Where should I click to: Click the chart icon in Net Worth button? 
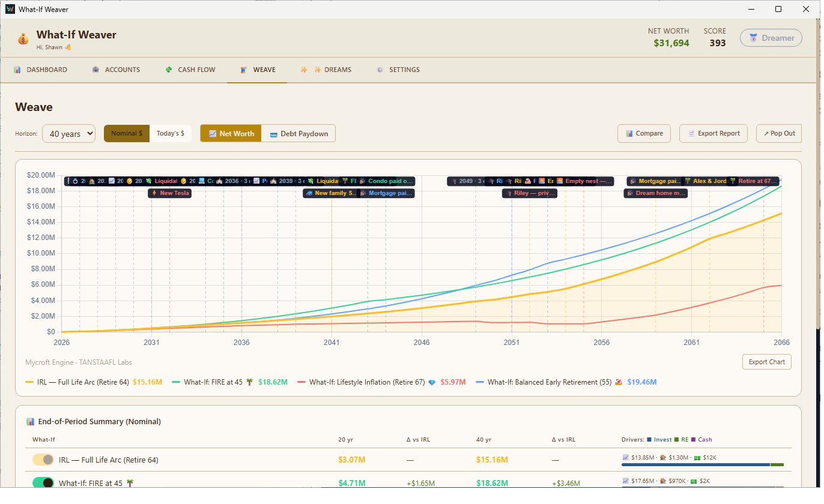point(213,134)
